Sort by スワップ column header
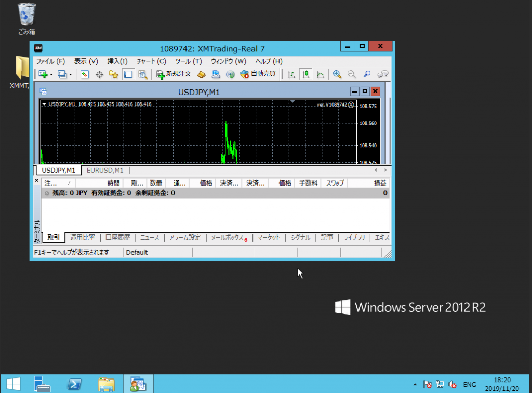Viewport: 532px width, 393px height. [335, 184]
